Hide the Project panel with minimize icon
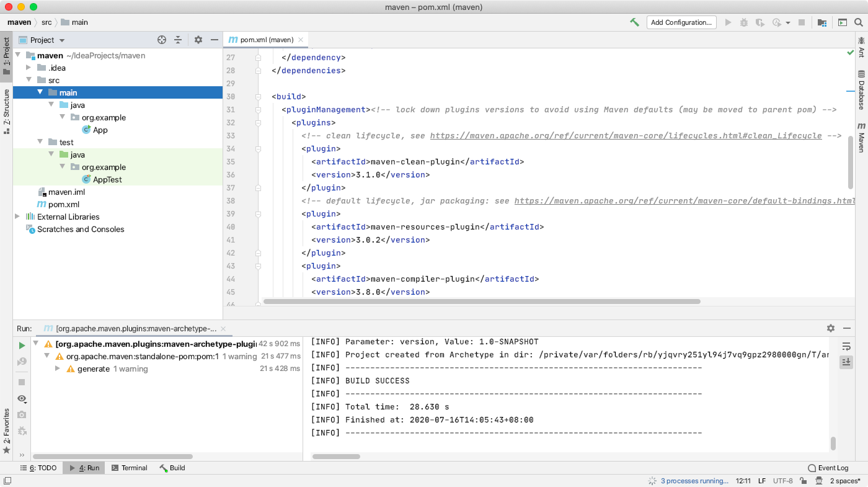The width and height of the screenshot is (868, 487). (215, 40)
